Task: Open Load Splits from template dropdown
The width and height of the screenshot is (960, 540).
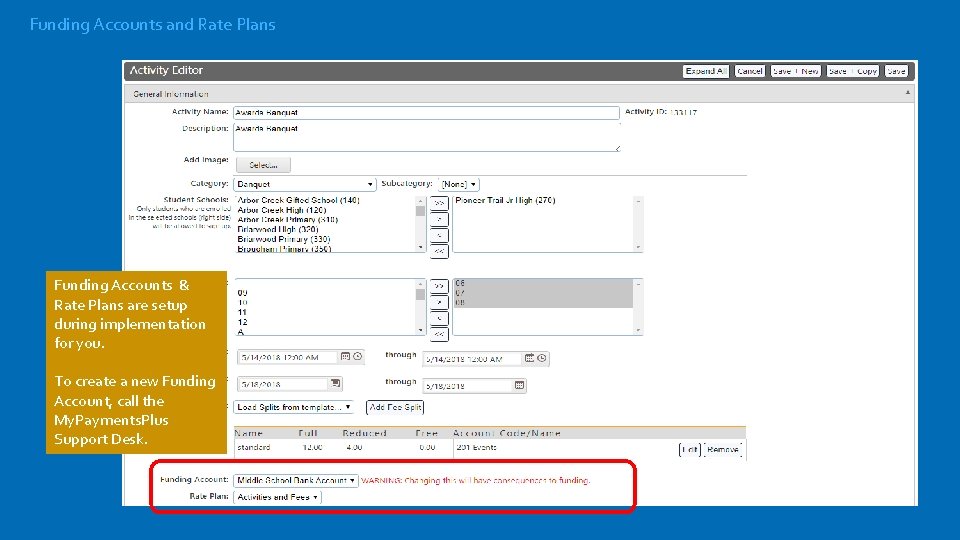Action: coord(293,407)
